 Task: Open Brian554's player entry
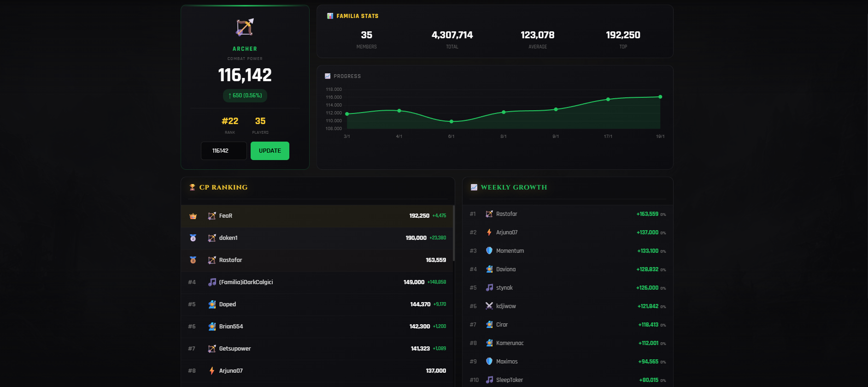[x=317, y=327]
